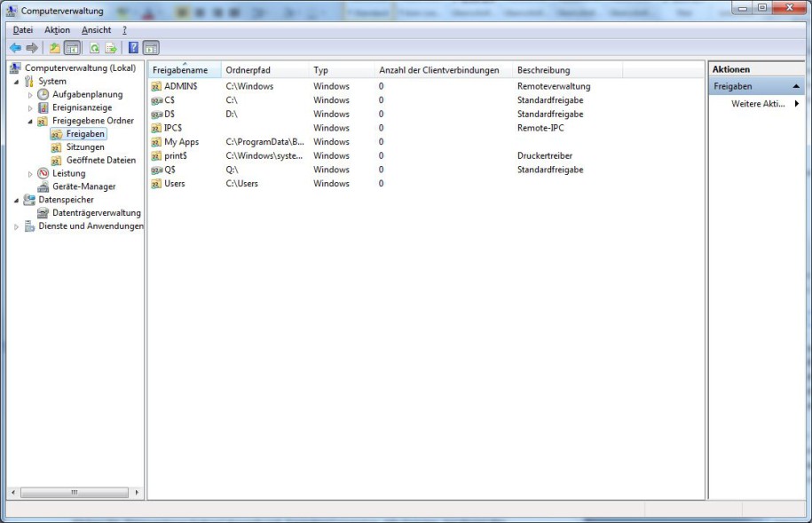Select the My Apps share icon
The width and height of the screenshot is (812, 523).
pyautogui.click(x=156, y=142)
